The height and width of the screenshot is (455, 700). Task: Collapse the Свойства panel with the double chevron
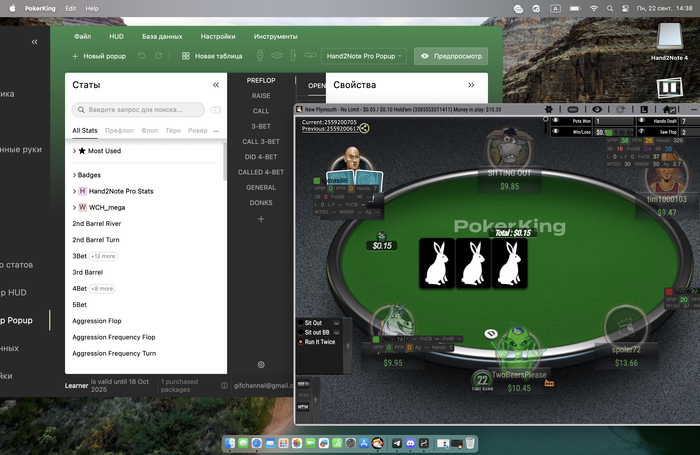[471, 85]
